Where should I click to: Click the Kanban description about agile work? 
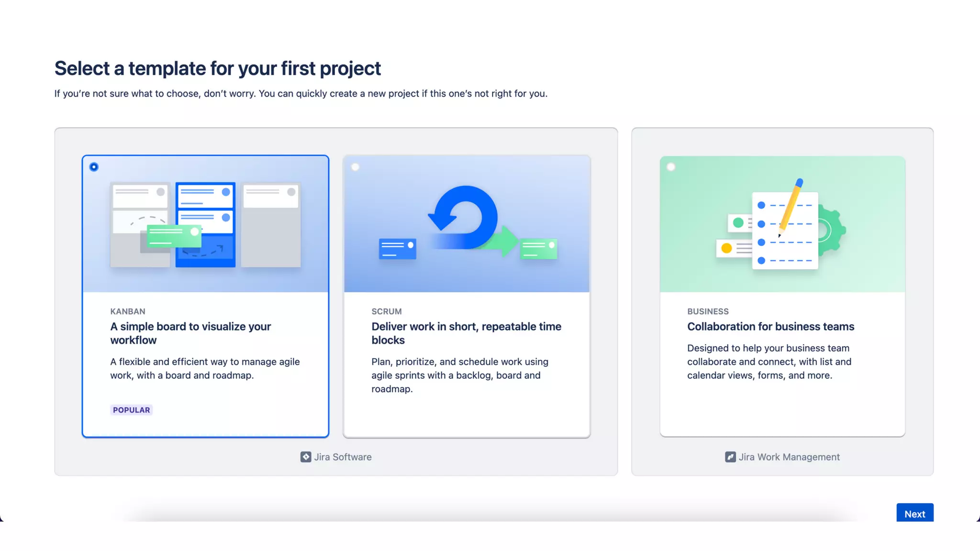[x=205, y=369]
